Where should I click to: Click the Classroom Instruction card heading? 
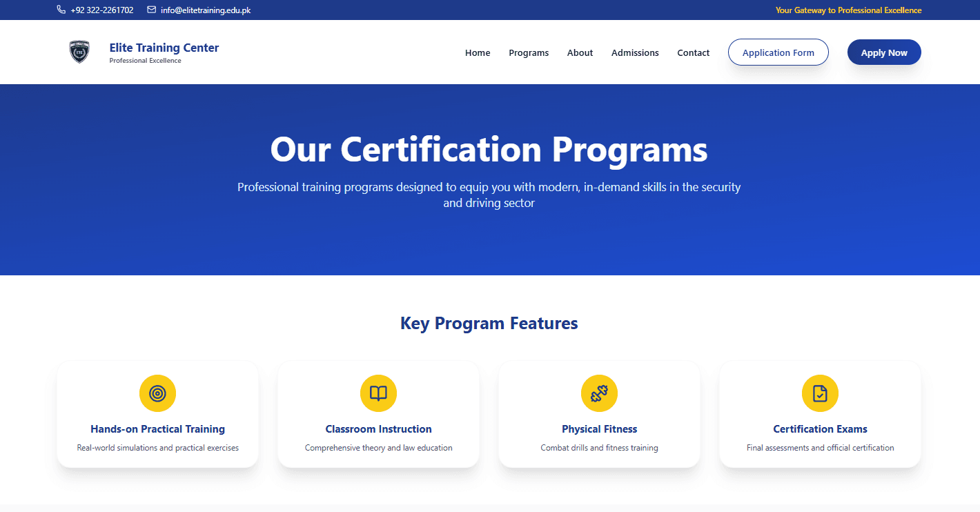click(378, 429)
